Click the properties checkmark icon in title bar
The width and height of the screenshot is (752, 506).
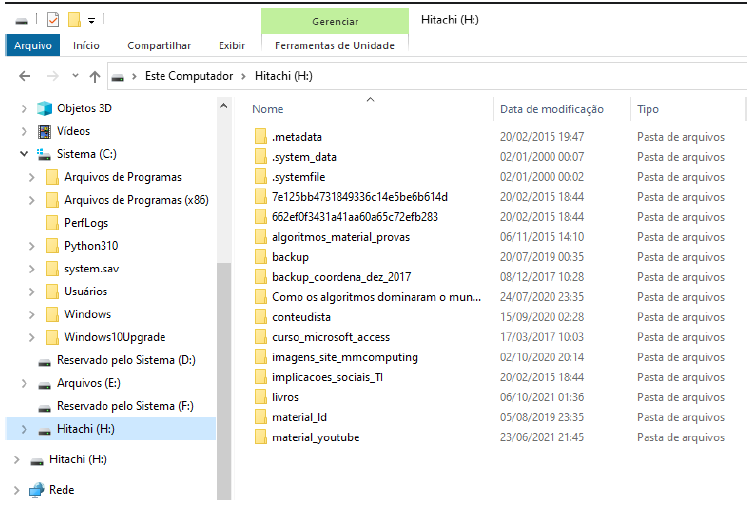click(x=53, y=20)
